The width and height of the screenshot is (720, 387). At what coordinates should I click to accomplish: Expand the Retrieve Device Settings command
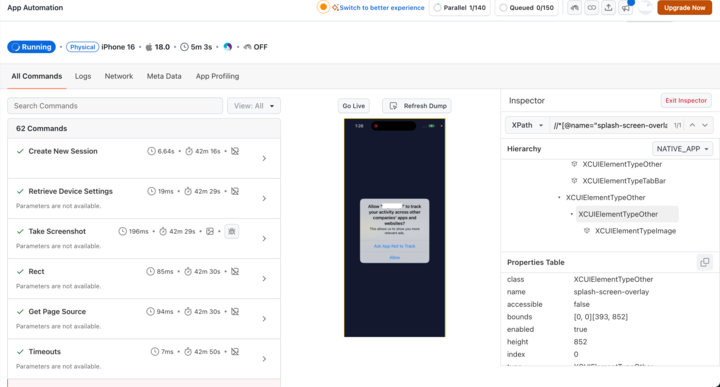[x=264, y=198]
